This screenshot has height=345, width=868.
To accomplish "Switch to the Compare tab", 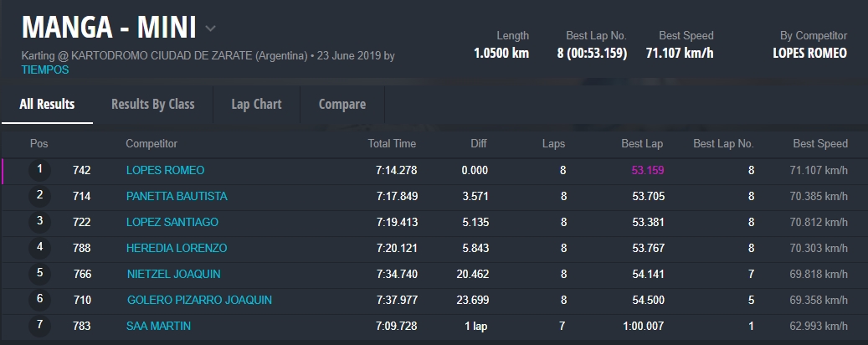I will click(x=342, y=105).
